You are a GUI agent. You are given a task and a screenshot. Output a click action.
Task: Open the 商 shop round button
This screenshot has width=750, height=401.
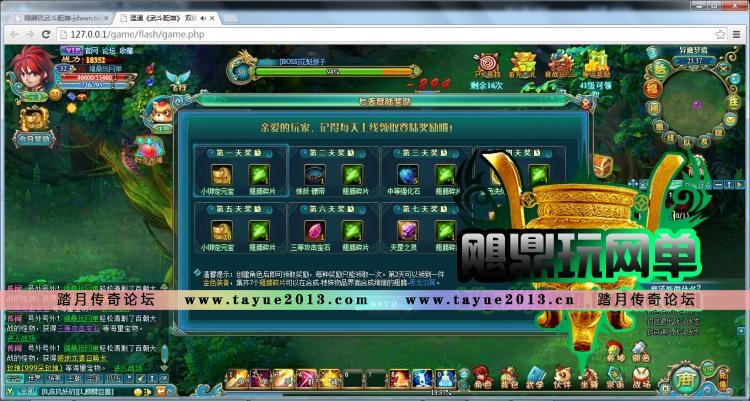coord(685,379)
